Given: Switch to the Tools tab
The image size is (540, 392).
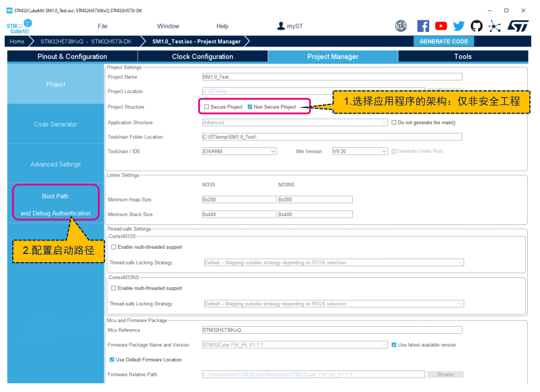Looking at the screenshot, I should [463, 56].
